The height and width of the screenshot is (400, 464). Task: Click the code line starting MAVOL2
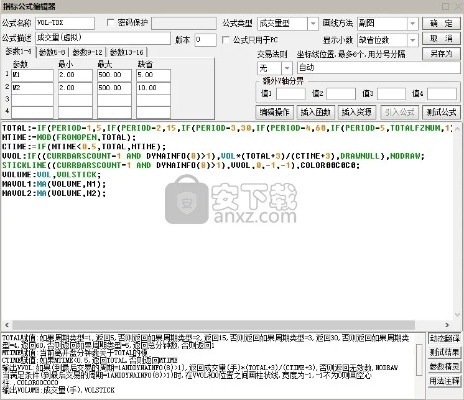(54, 194)
